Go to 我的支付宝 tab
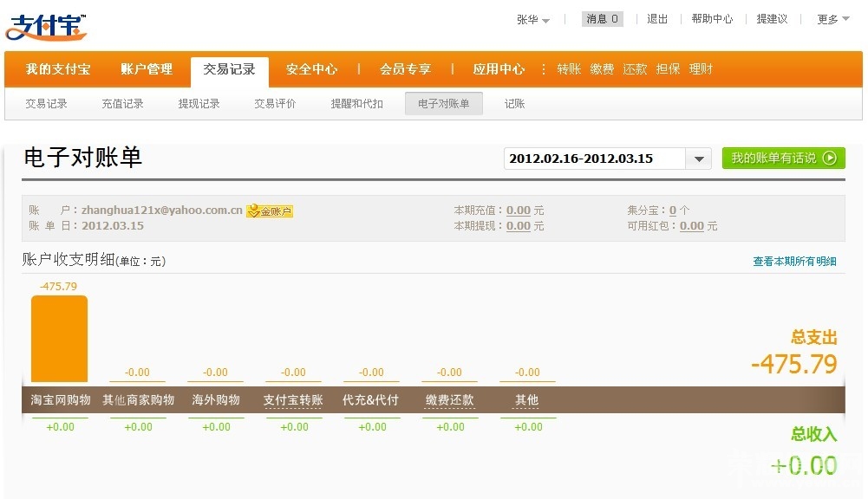 [58, 69]
